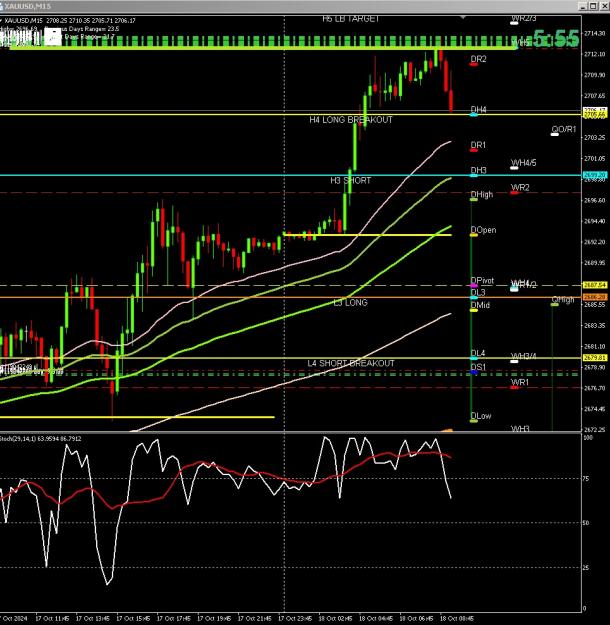Click the WH3/4 level label
The image size is (610, 625).
click(523, 356)
